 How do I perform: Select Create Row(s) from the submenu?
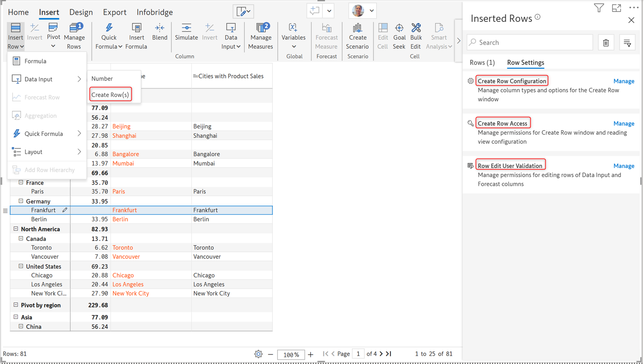(110, 95)
